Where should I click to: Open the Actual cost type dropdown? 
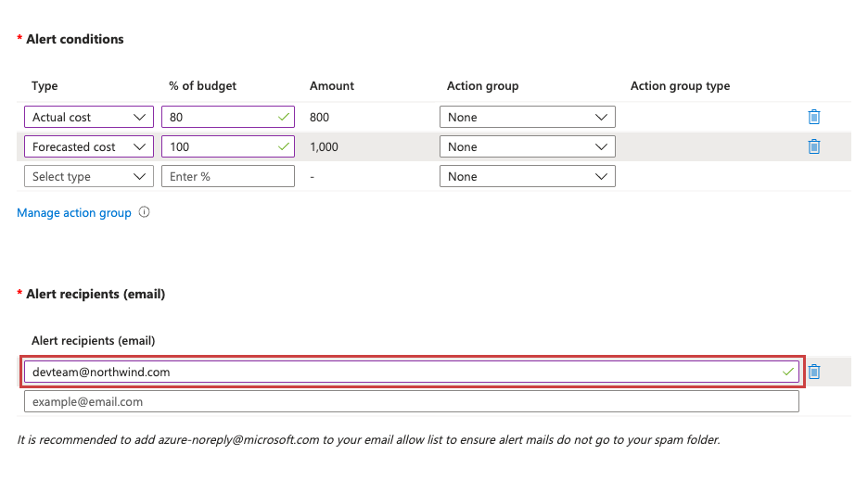click(x=89, y=118)
